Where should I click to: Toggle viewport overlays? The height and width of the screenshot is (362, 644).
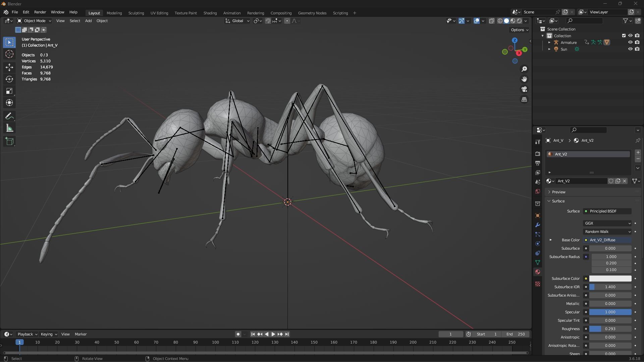pyautogui.click(x=477, y=21)
